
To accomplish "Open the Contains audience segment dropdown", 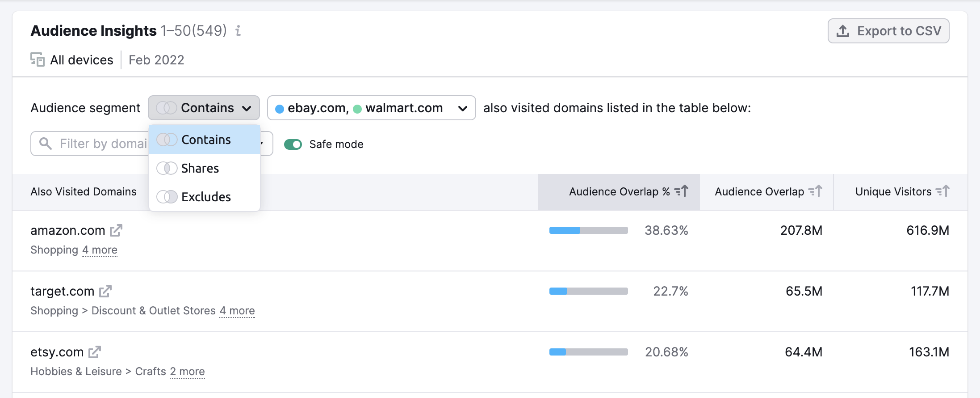I will pos(204,108).
